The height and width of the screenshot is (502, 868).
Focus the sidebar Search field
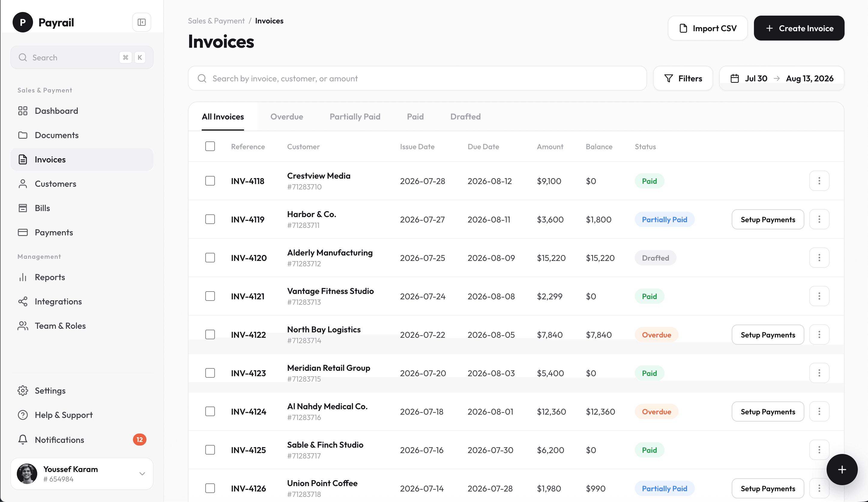click(x=82, y=58)
